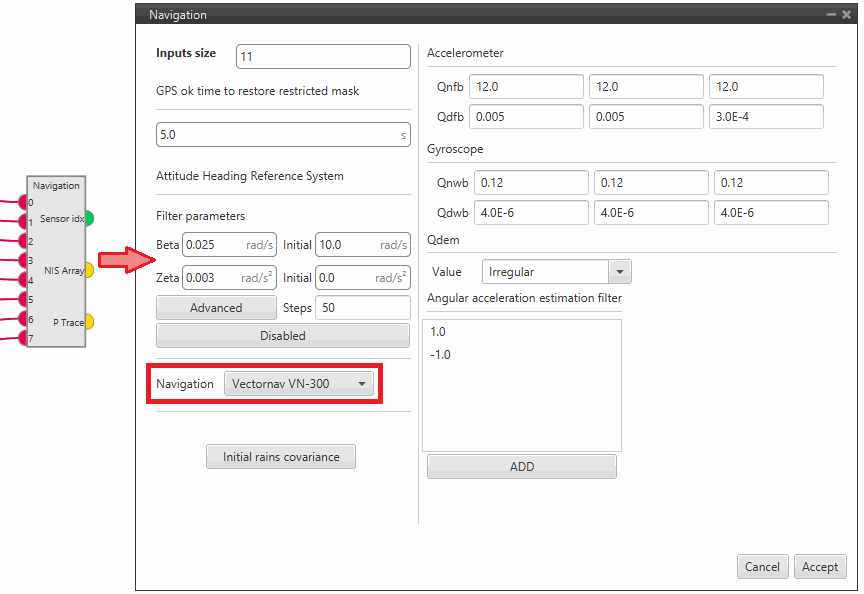
Task: Accept the Navigation settings
Action: pos(820,567)
